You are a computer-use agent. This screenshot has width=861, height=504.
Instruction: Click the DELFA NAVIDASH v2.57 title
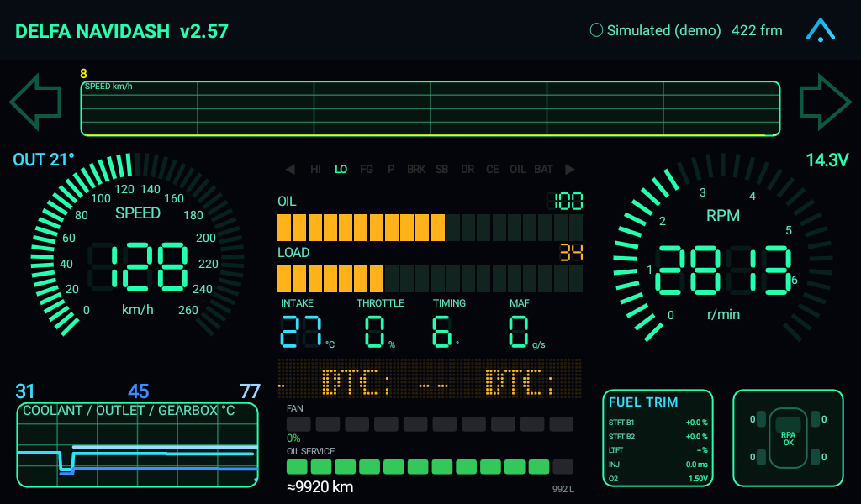click(121, 31)
